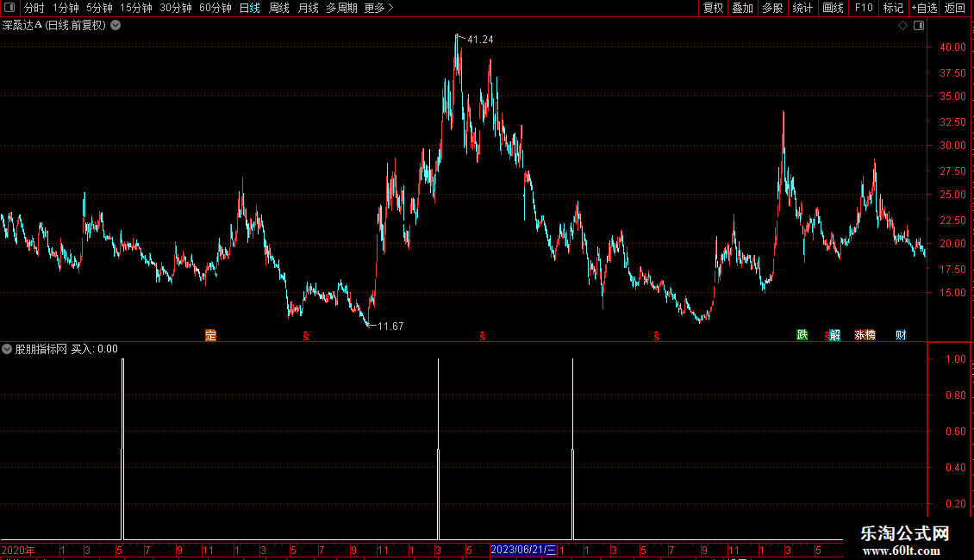Toggle the right side panel icon
This screenshot has width=974, height=560.
919,26
